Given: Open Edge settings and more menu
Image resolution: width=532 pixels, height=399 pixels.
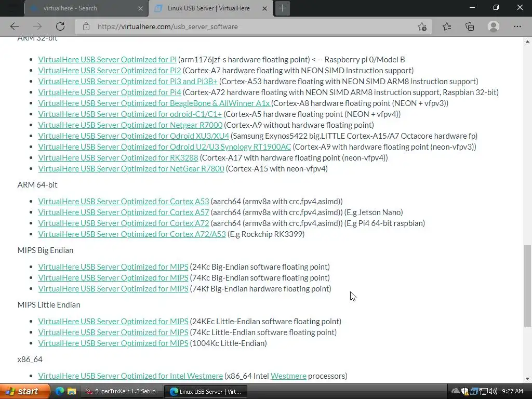Looking at the screenshot, I should pyautogui.click(x=517, y=26).
